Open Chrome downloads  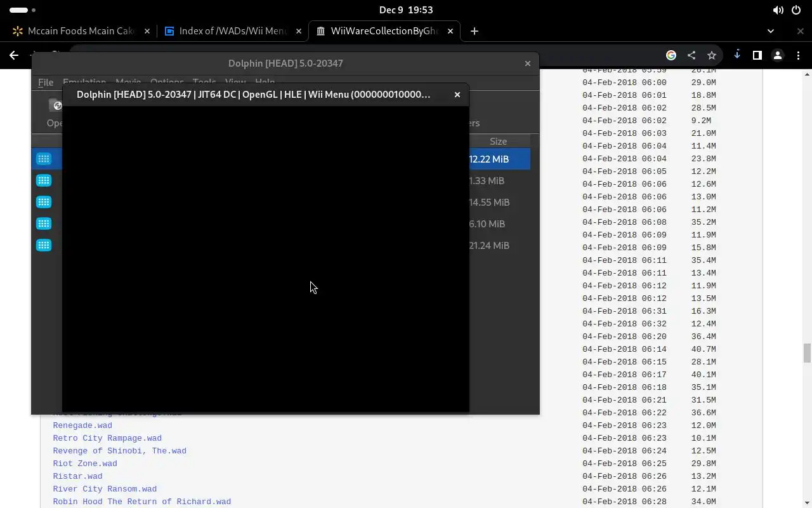(737, 55)
